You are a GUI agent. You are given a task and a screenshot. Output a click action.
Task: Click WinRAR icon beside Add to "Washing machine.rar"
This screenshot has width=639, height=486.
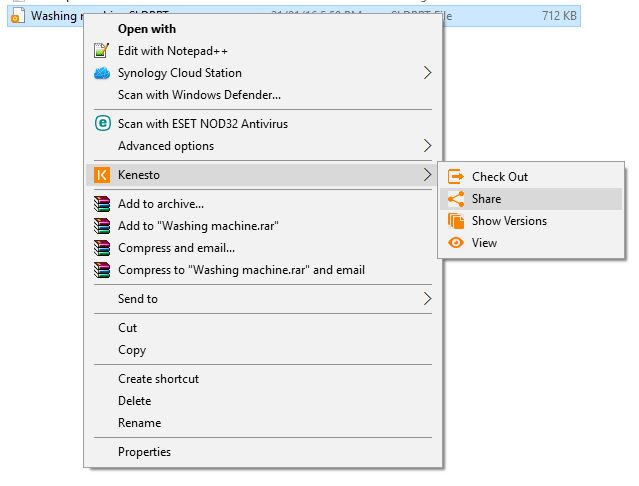click(102, 226)
